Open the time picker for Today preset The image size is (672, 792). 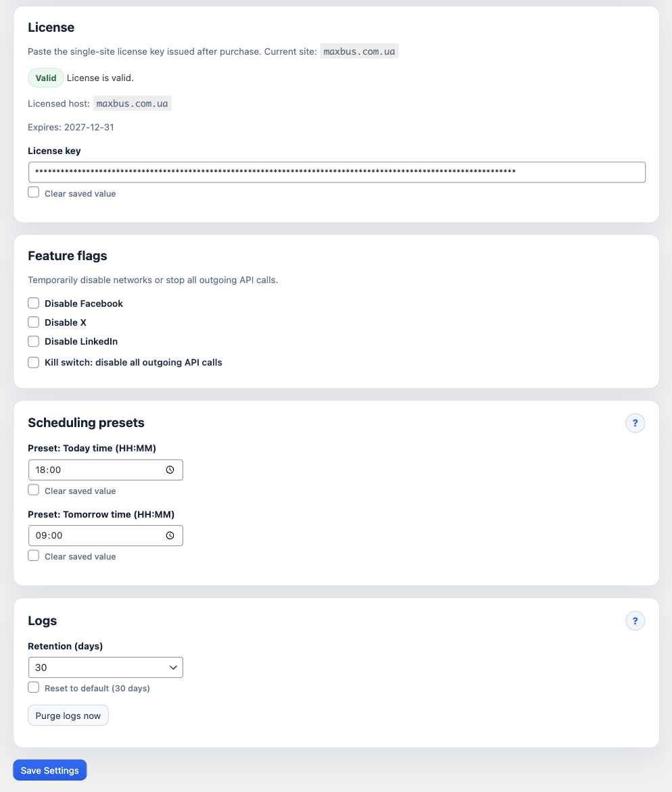tap(170, 470)
